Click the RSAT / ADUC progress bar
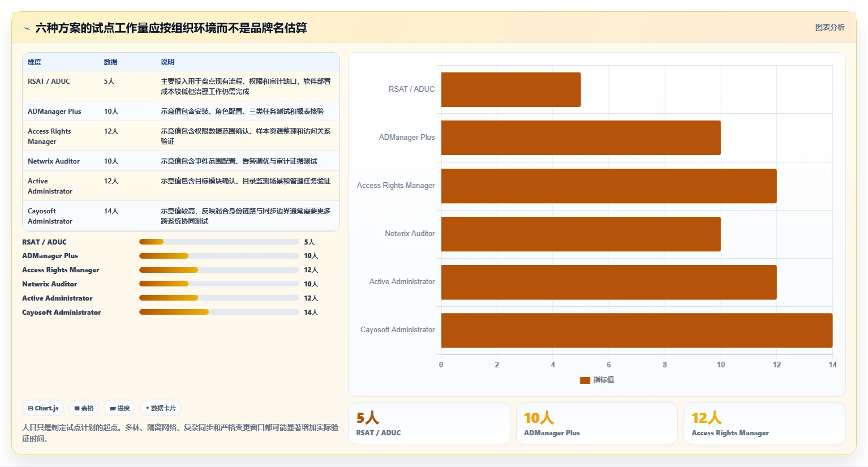Viewport: 868px width, 467px height. [219, 242]
